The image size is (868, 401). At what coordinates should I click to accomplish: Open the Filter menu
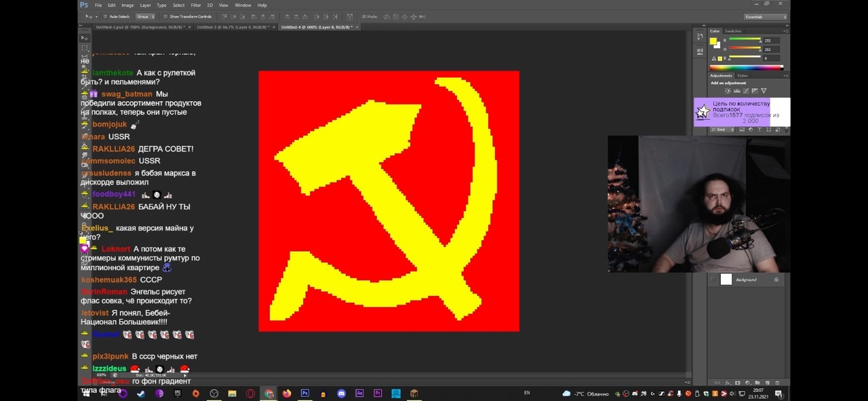point(195,5)
